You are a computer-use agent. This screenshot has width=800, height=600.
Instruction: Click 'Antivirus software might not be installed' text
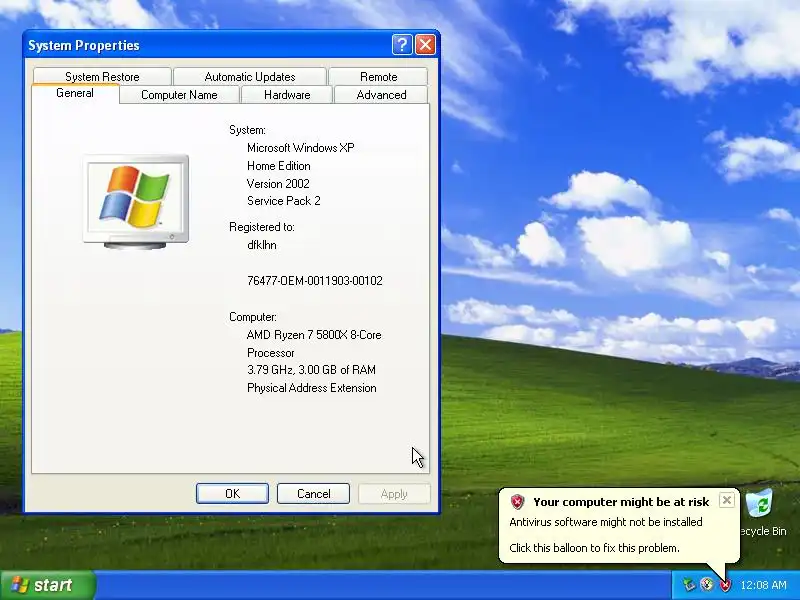click(x=606, y=522)
